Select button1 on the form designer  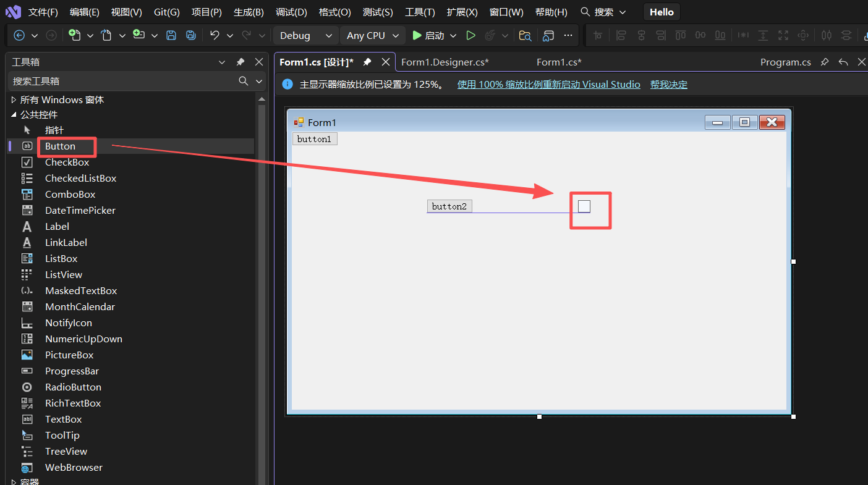point(315,139)
